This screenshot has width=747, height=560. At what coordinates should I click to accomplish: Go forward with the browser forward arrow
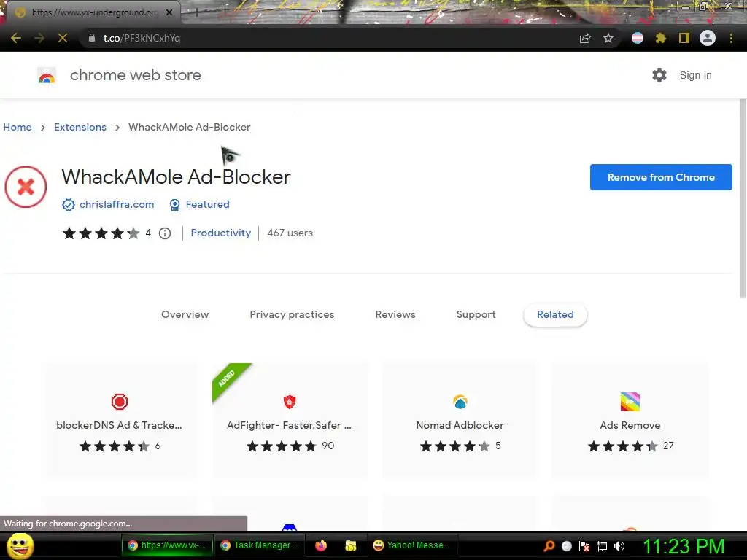click(x=39, y=38)
